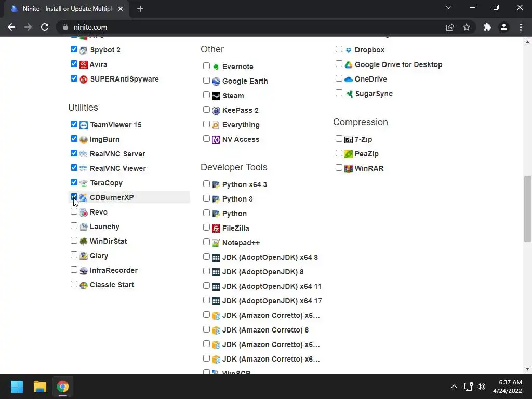Click the KeePass 2 lock icon
The width and height of the screenshot is (532, 399).
click(x=216, y=111)
